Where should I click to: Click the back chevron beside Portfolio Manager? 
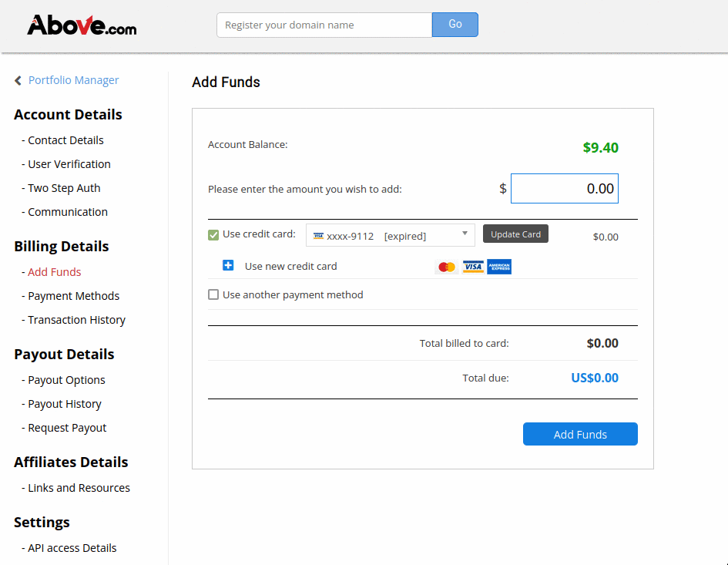pyautogui.click(x=18, y=81)
